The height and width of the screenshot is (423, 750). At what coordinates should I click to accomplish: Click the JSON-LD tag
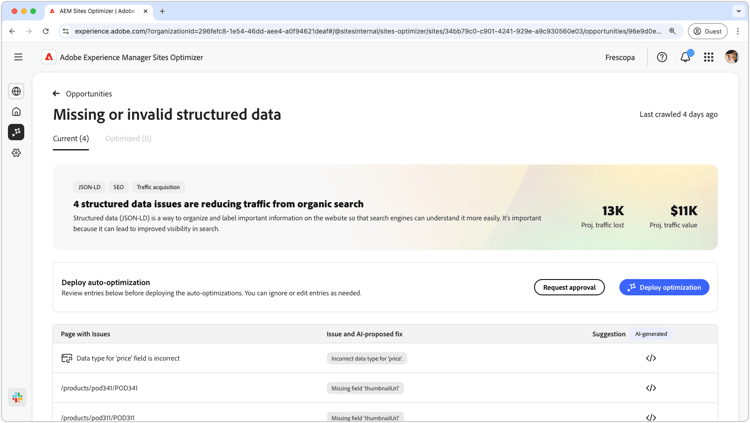[89, 187]
